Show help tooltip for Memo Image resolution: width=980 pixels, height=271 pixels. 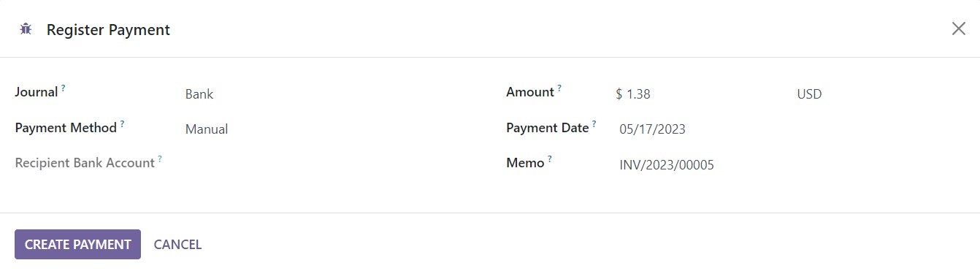tap(550, 158)
